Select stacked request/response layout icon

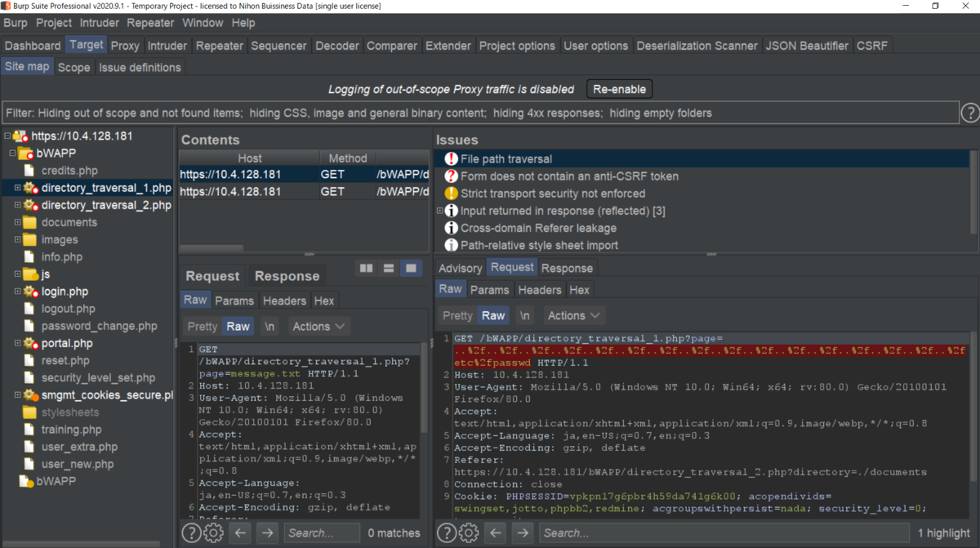(x=389, y=268)
